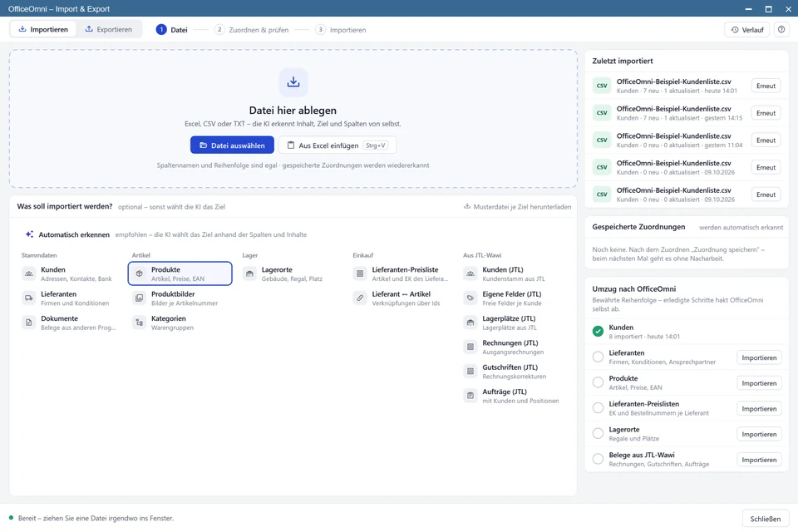This screenshot has height=532, width=798.
Task: Click Importieren button for Lieferanten step
Action: pos(759,358)
